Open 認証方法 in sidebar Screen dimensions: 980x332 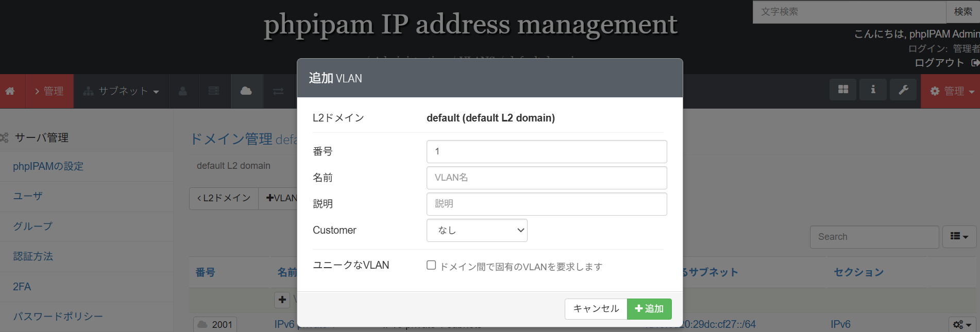(33, 256)
